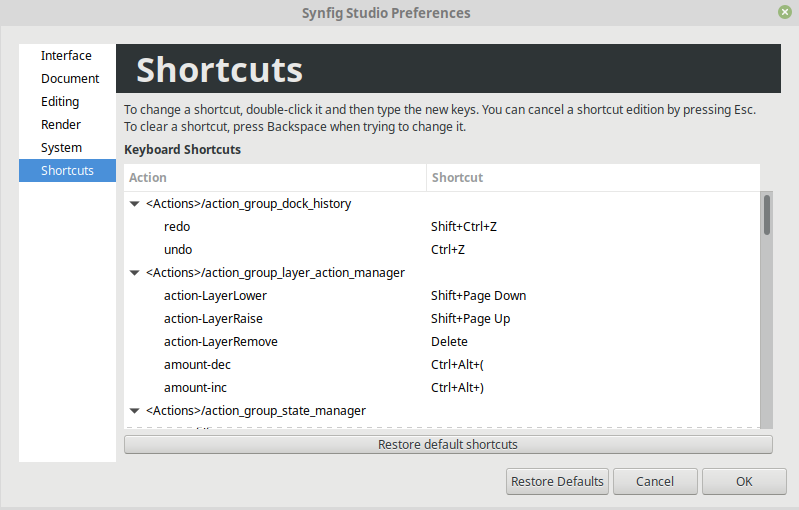Viewport: 799px width, 510px height.
Task: Open the Interface preferences page
Action: (67, 56)
